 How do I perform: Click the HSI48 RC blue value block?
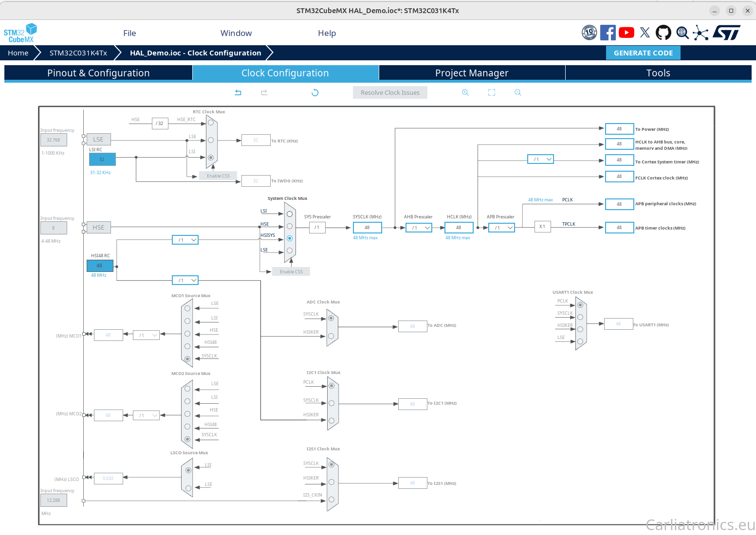click(x=100, y=266)
